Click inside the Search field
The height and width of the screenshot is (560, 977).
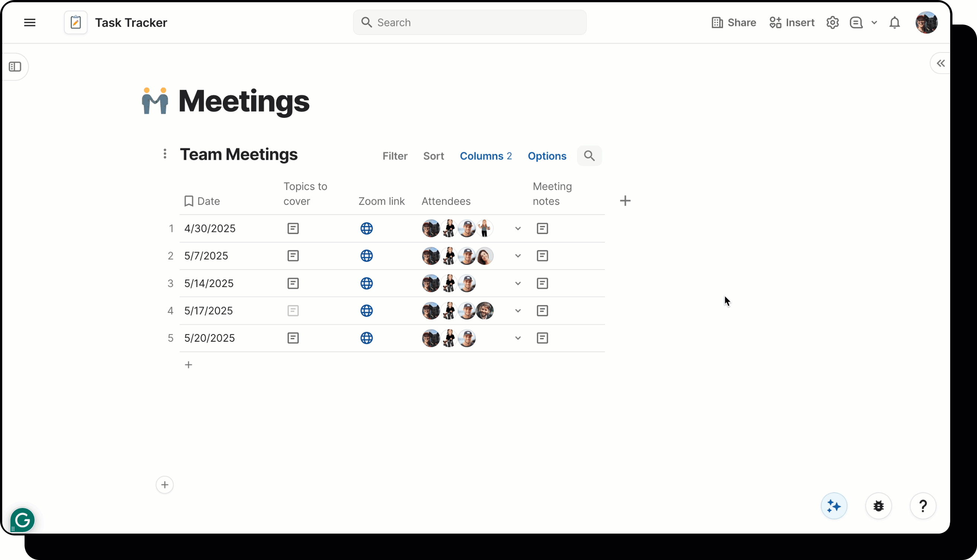point(469,22)
